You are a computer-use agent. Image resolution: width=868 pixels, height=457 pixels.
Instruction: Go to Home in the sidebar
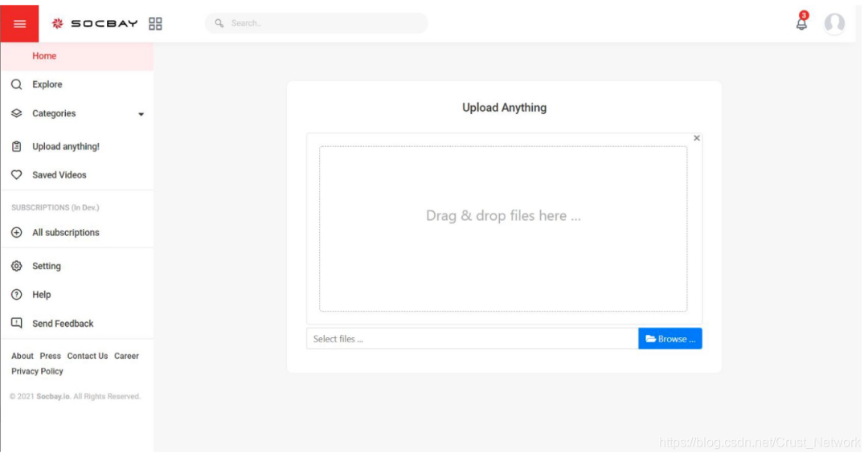coord(77,56)
